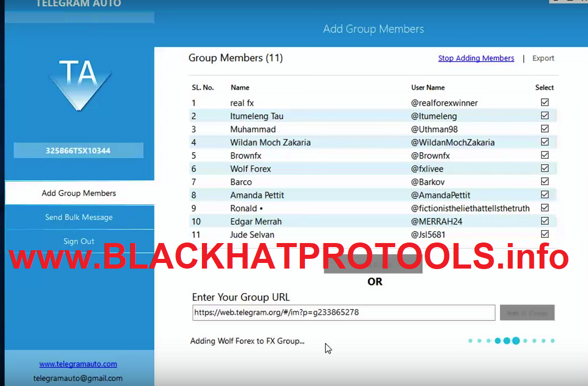The height and width of the screenshot is (386, 588).
Task: Click the Edgar Merrah name cell
Action: point(255,222)
